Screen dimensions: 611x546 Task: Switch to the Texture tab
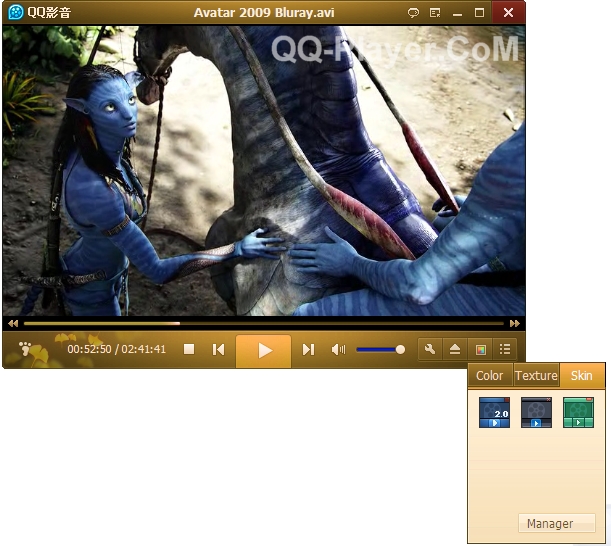point(536,375)
